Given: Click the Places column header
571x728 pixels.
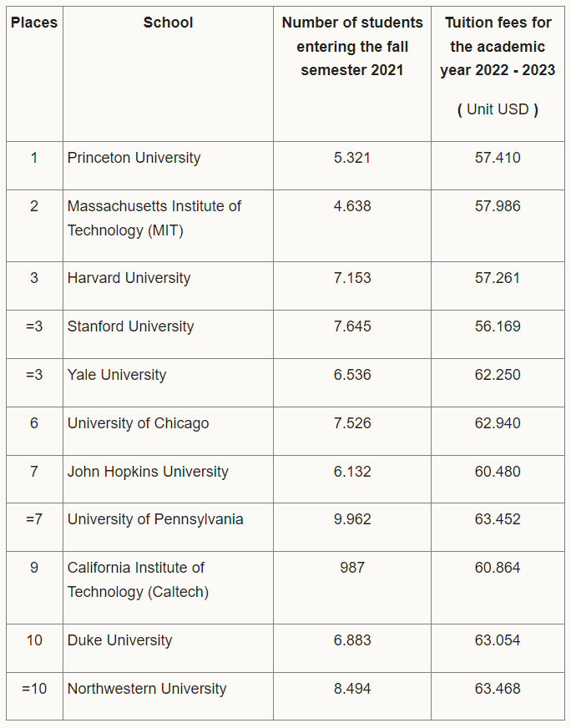Looking at the screenshot, I should coord(34,73).
